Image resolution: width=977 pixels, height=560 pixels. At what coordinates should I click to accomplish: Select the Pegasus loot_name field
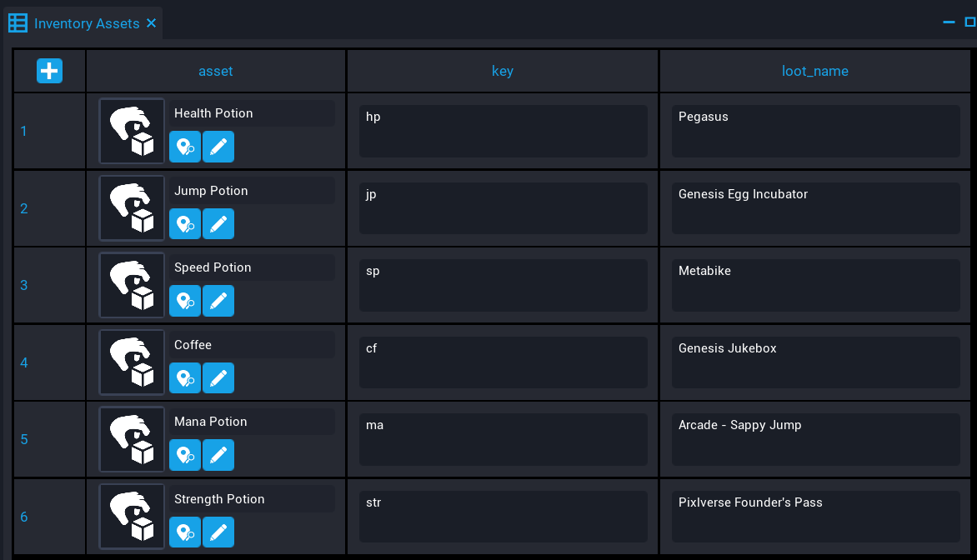pyautogui.click(x=815, y=130)
